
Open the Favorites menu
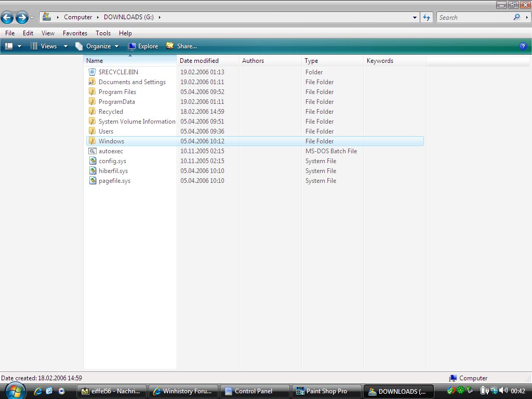[x=75, y=33]
